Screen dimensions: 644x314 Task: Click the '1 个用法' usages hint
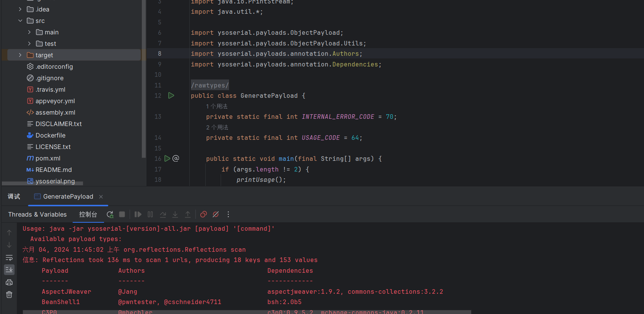click(x=217, y=106)
